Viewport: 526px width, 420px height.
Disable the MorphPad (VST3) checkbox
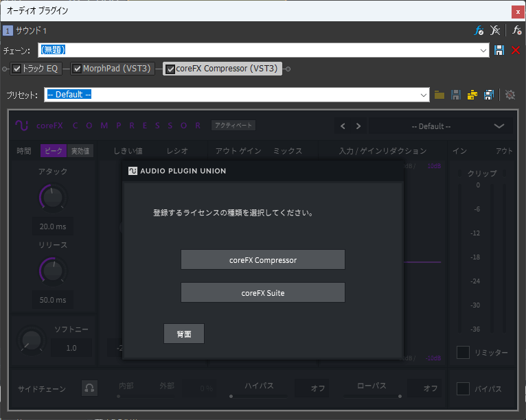tap(77, 69)
